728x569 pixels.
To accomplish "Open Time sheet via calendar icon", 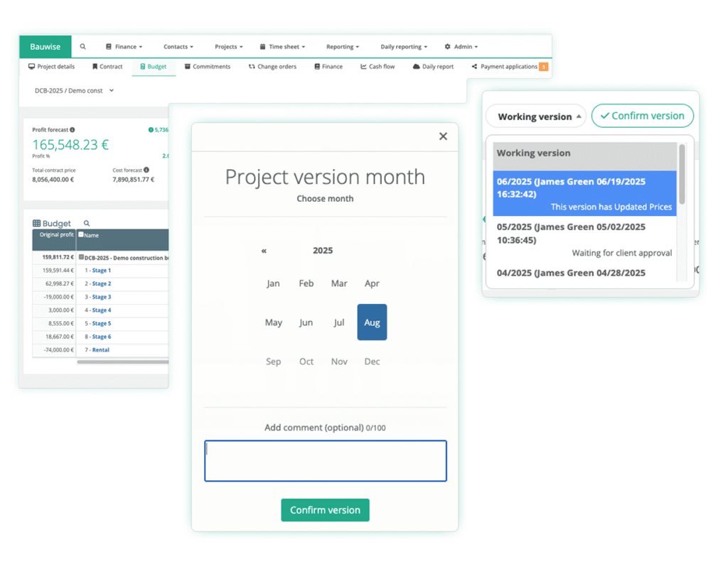I will (262, 45).
